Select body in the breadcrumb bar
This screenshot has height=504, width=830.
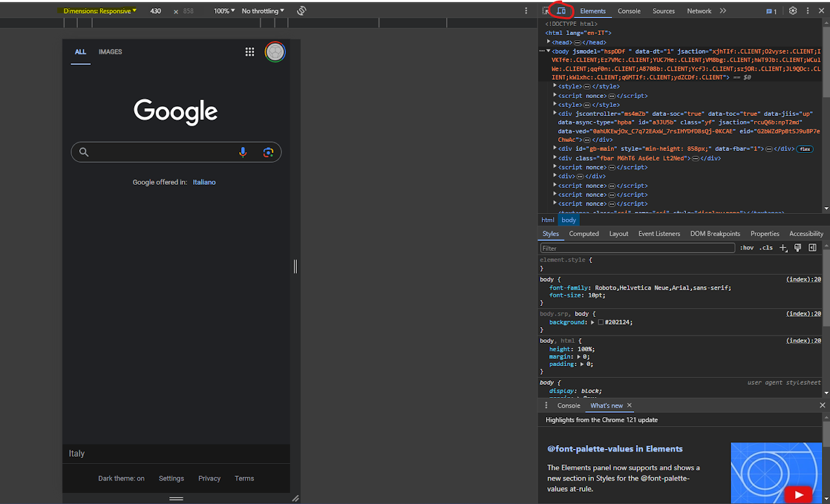click(x=569, y=220)
